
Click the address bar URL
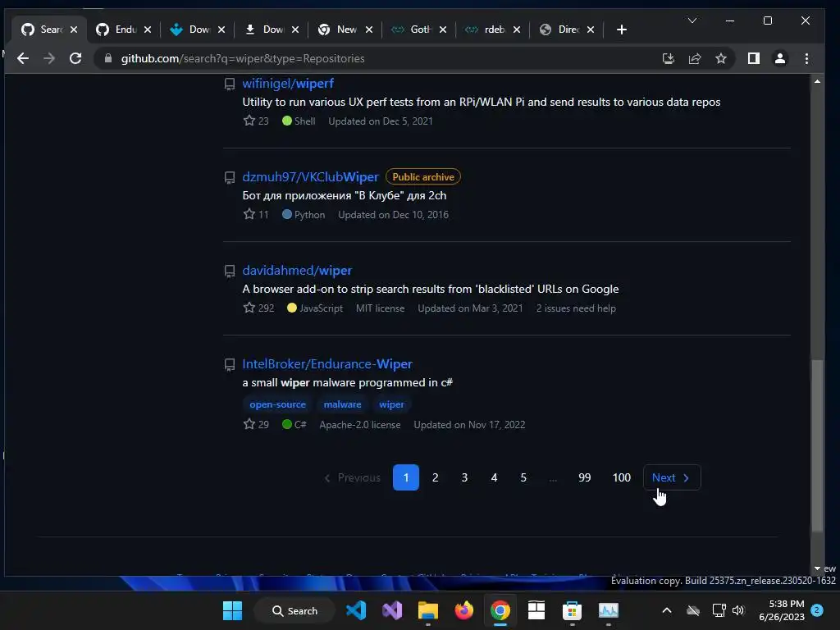243,58
